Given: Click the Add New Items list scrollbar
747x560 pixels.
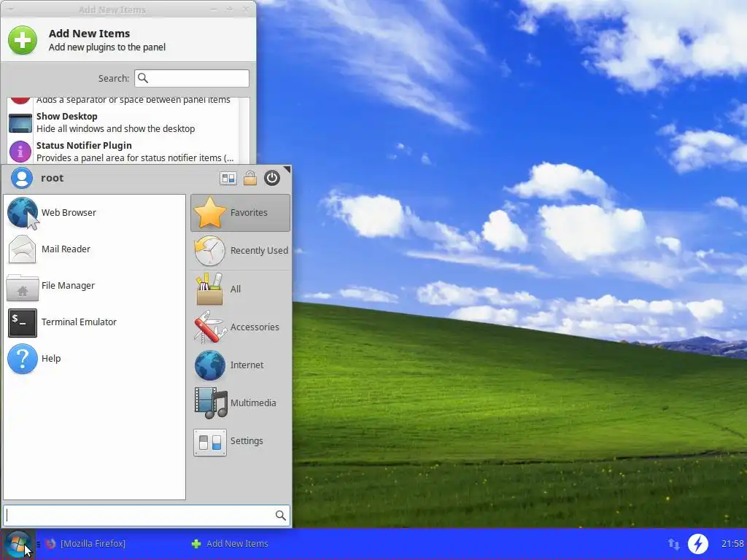Looking at the screenshot, I should (244, 131).
